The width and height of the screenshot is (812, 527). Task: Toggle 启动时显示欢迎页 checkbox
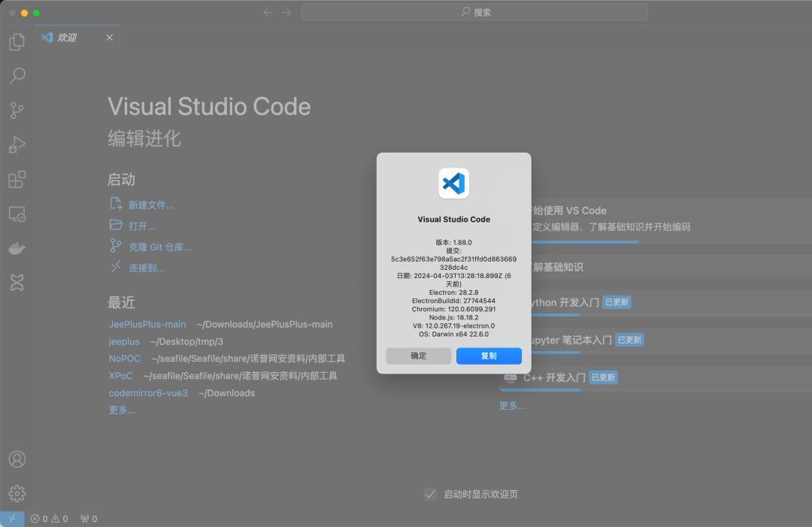430,495
